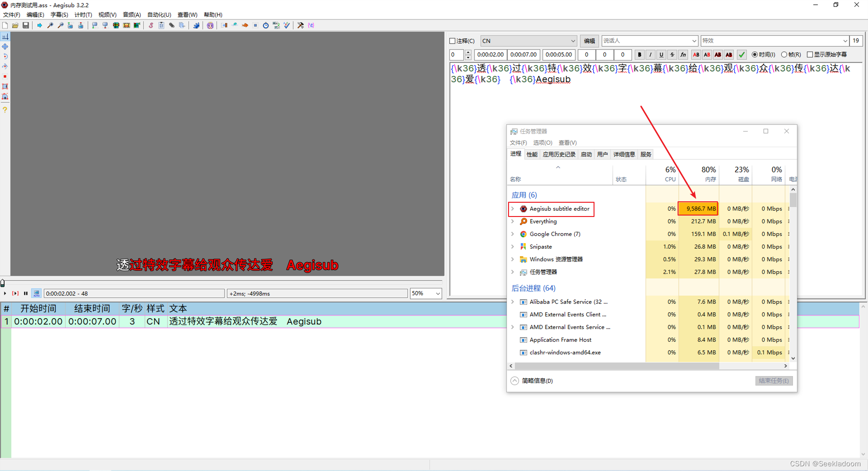Viewport: 868px width, 471px height.
Task: Zoom video out with magnifier minus
Action: [x=60, y=25]
